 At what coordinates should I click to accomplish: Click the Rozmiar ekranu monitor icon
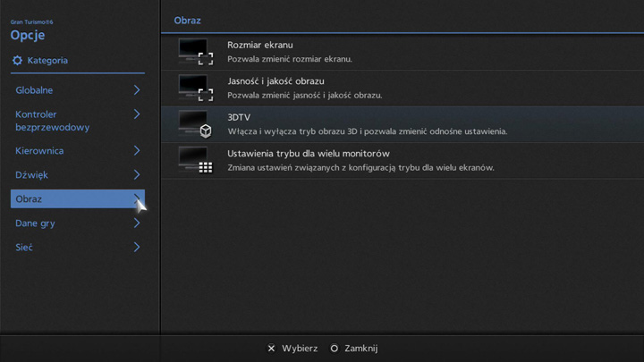(x=195, y=52)
